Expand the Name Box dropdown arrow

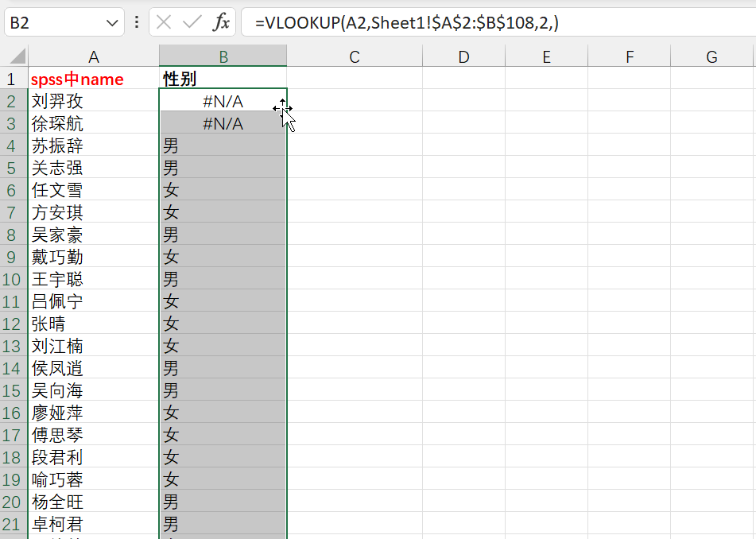point(111,22)
